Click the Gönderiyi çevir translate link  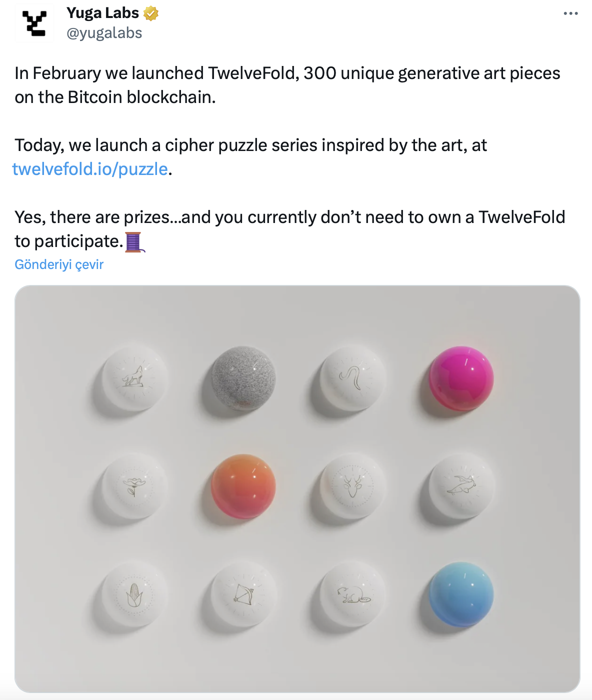coord(59,264)
